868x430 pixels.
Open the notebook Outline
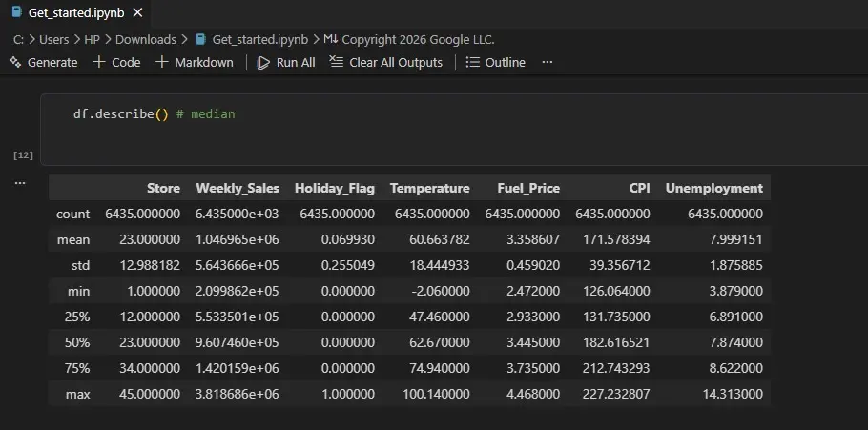(495, 62)
